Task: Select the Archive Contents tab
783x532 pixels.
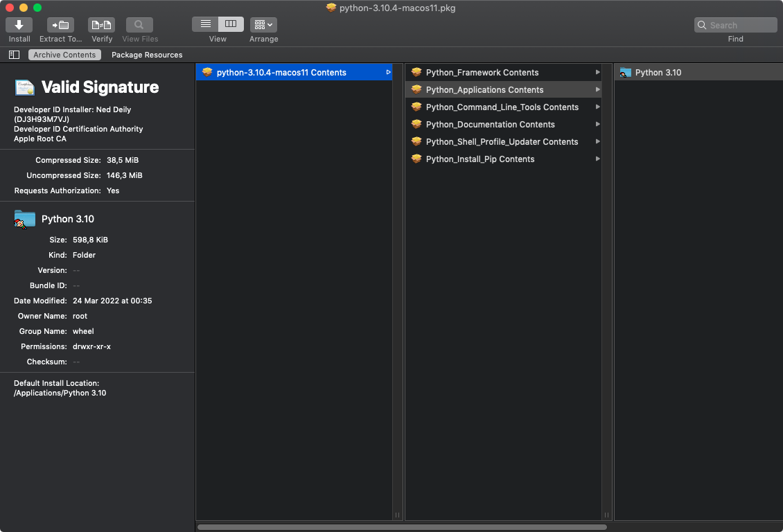Action: 64,55
